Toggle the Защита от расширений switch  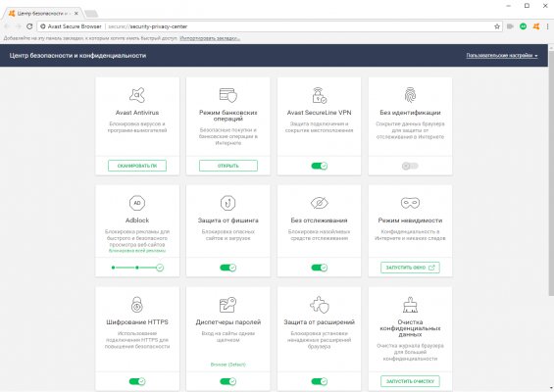point(319,381)
